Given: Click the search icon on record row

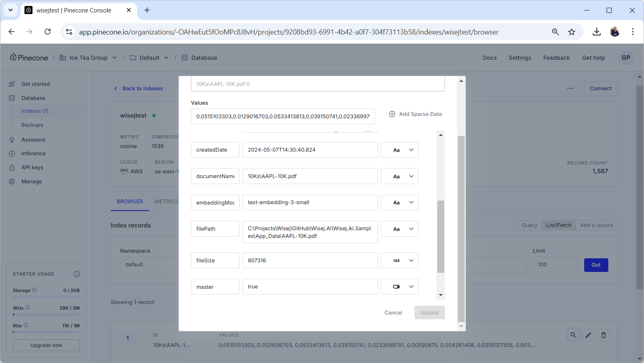Looking at the screenshot, I should click(x=573, y=335).
